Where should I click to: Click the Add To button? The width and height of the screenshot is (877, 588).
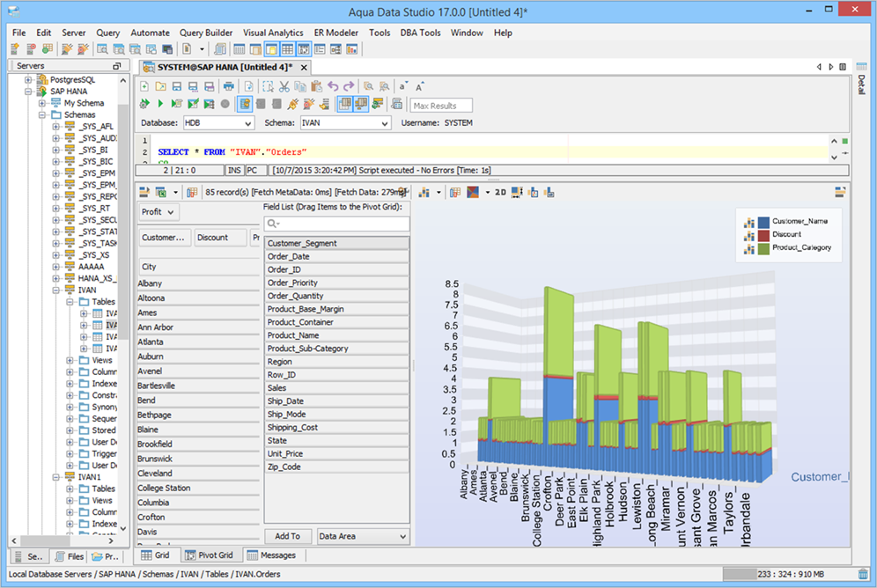coord(287,536)
